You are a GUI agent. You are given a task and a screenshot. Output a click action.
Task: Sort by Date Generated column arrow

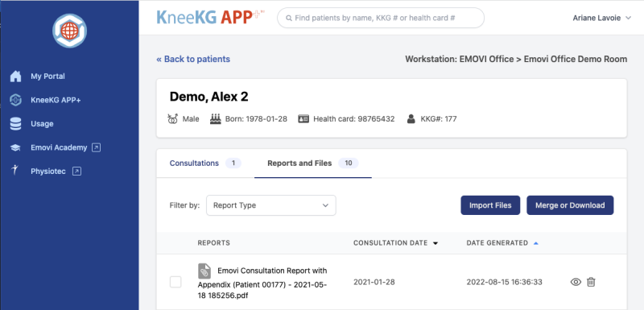click(535, 243)
